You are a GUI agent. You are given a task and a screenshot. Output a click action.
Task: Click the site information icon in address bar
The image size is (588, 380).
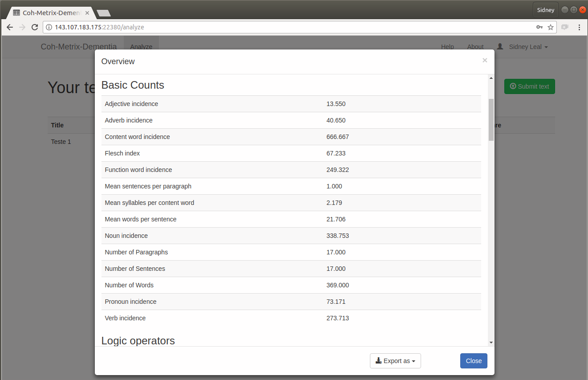point(49,27)
